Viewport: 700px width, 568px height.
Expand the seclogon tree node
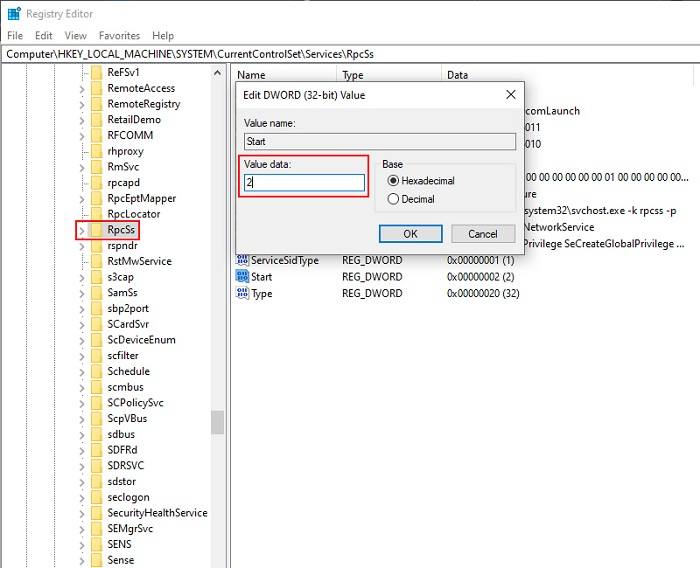pyautogui.click(x=82, y=498)
